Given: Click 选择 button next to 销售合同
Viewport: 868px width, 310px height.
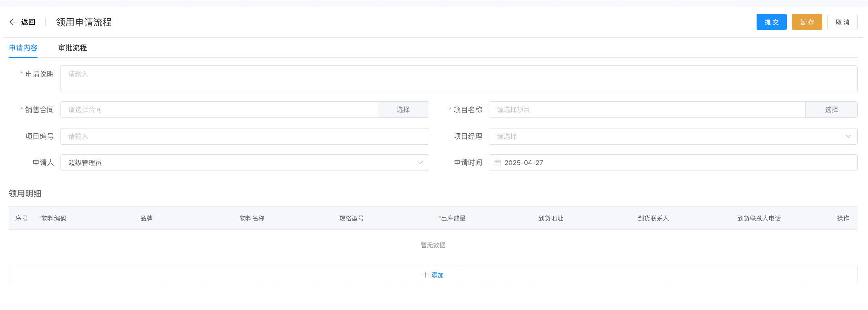Looking at the screenshot, I should point(403,110).
